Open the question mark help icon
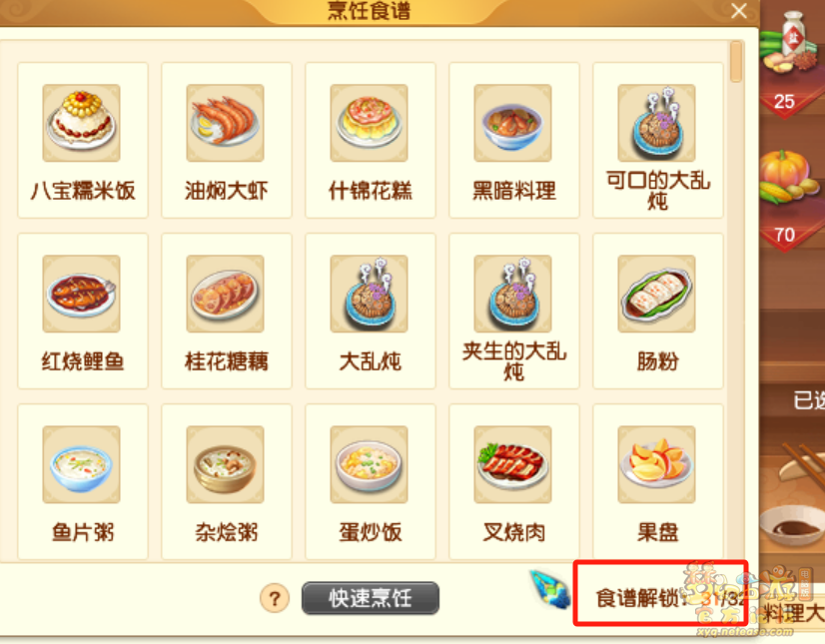Viewport: 825px width, 644px height. pyautogui.click(x=274, y=598)
